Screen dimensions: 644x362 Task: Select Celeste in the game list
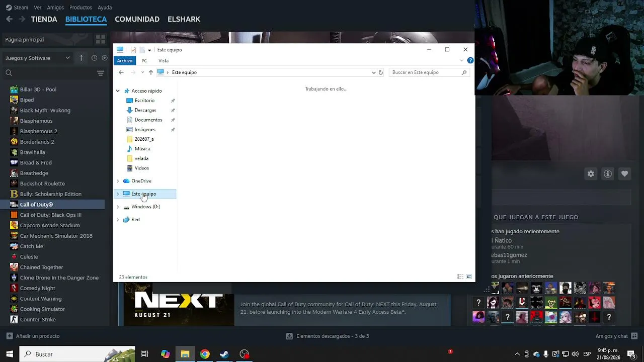[x=29, y=257]
